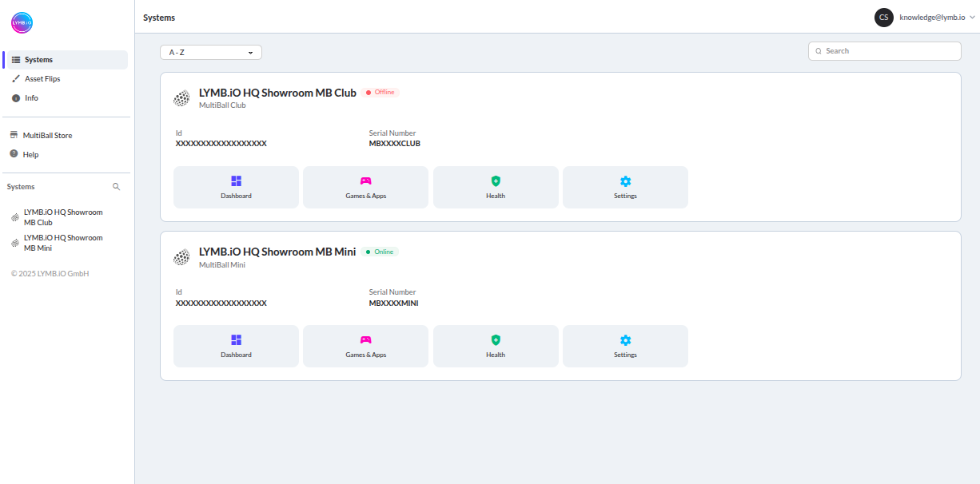
Task: Open the Dashboard for MB Mini
Action: tap(236, 346)
